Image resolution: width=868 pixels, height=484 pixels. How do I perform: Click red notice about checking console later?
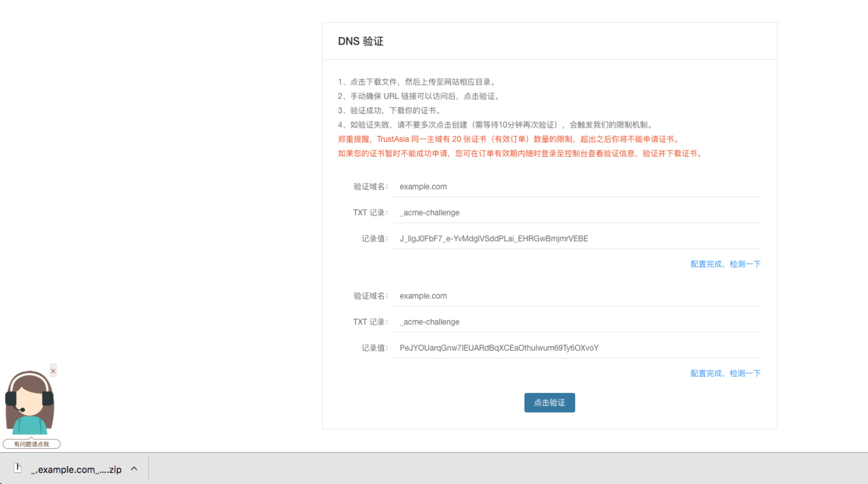(521, 154)
